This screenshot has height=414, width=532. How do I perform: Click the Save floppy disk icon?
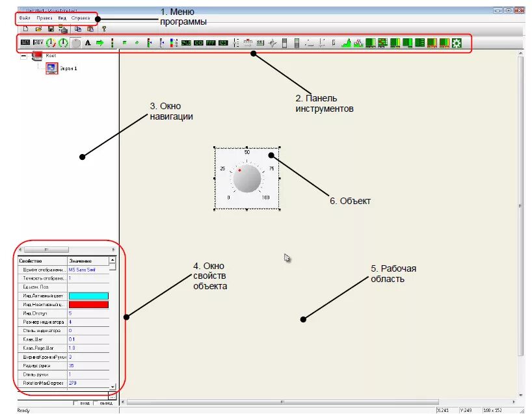point(51,29)
